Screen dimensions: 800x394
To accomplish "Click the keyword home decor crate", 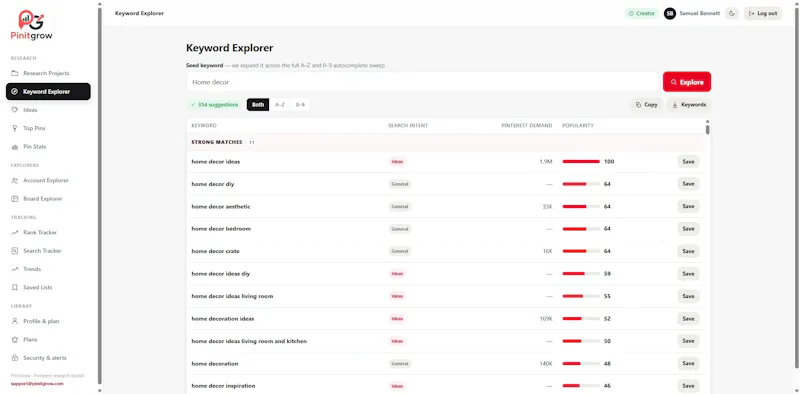I will point(215,251).
